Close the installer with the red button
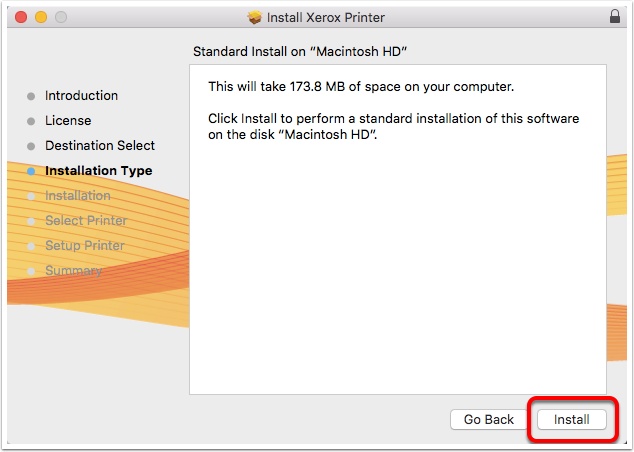Image resolution: width=634 pixels, height=452 pixels. pyautogui.click(x=21, y=17)
